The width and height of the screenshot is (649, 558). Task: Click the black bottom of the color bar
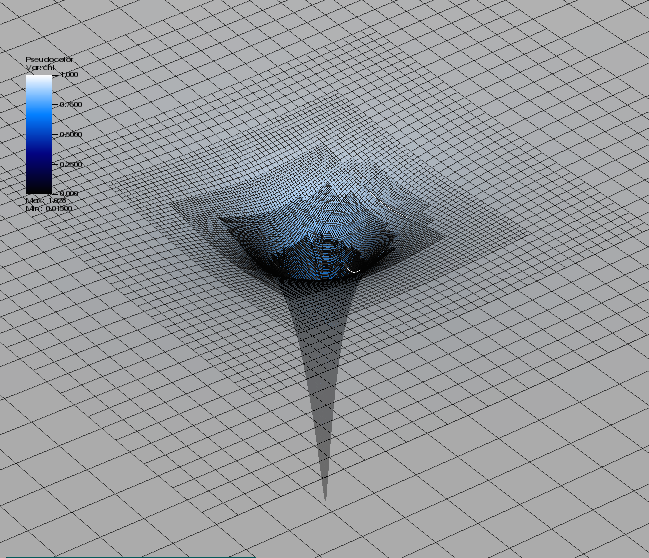click(x=38, y=186)
